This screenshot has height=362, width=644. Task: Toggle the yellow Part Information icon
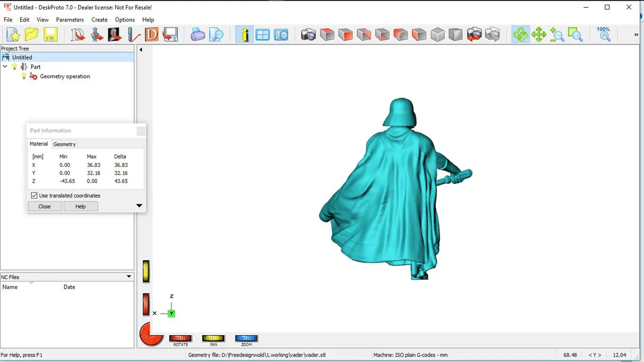point(244,35)
